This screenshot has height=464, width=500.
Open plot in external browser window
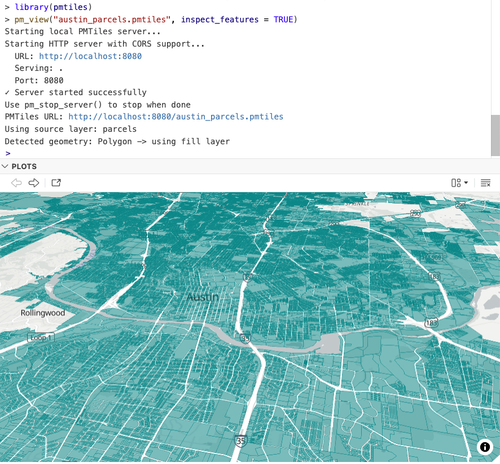pos(56,183)
